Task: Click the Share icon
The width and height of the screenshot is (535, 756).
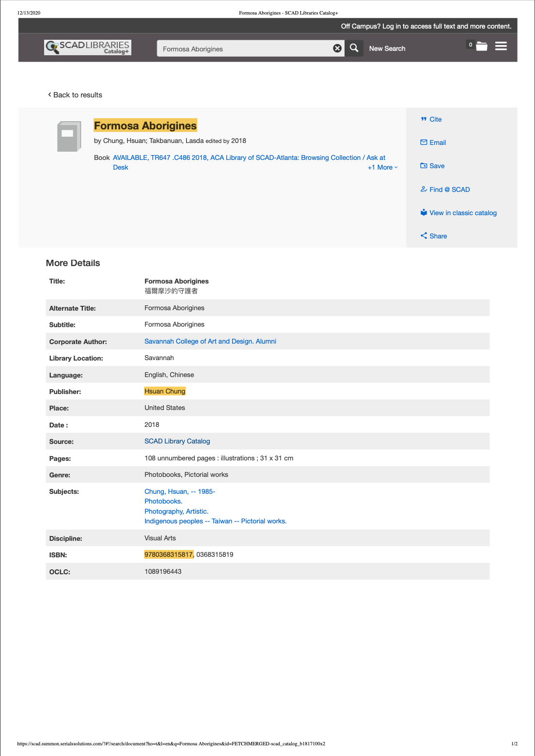Action: 424,236
